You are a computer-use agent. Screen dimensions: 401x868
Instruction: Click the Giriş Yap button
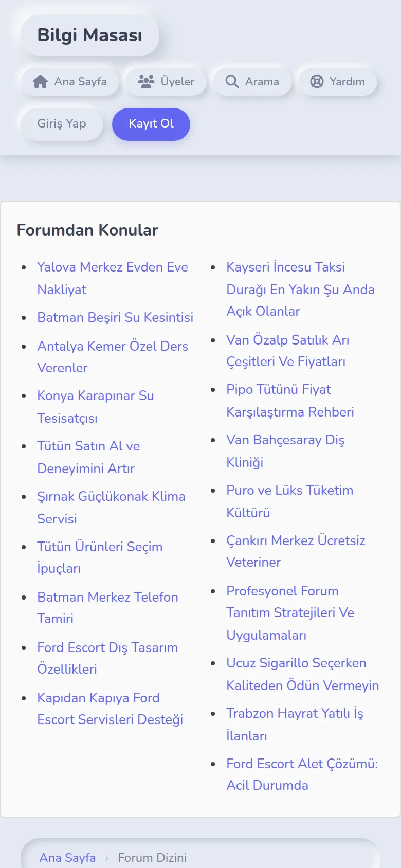(x=62, y=124)
